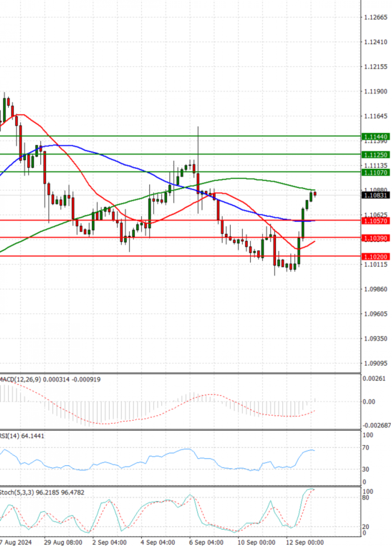Viewport: 392px width, 546px height.
Task: Select the 1.10200 red support level label
Action: point(375,257)
